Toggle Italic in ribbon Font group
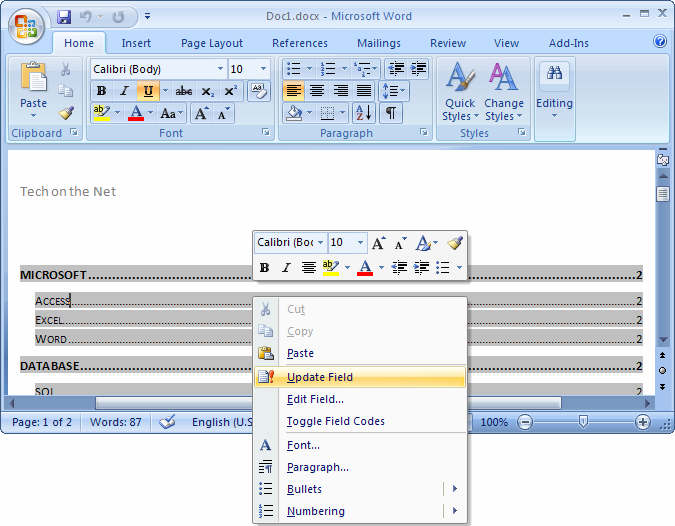The height and width of the screenshot is (526, 675). pos(125,91)
